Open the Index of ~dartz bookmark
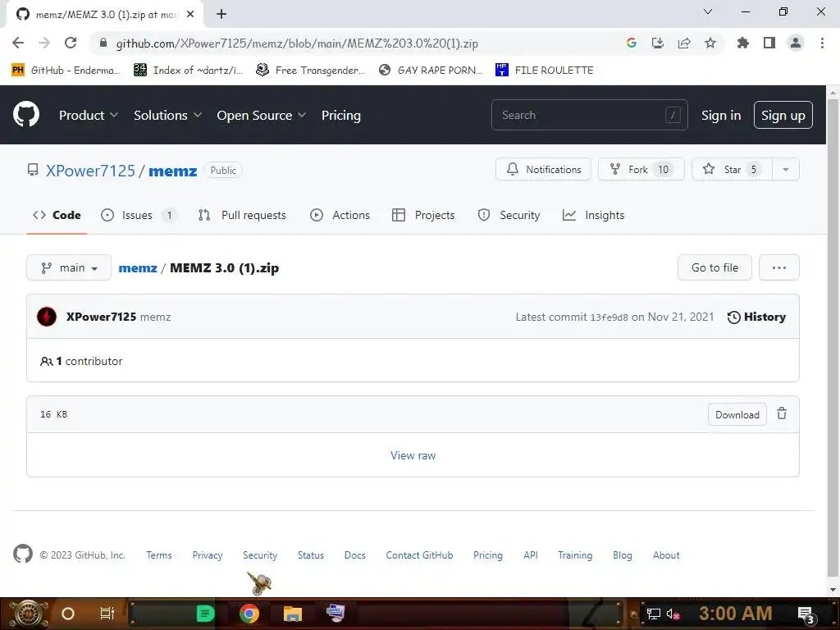 point(188,71)
